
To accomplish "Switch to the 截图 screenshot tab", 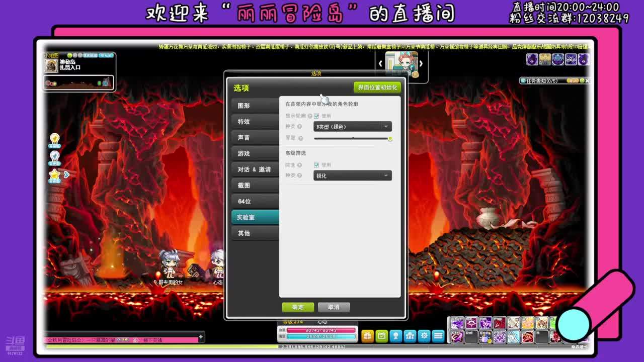I will 255,186.
